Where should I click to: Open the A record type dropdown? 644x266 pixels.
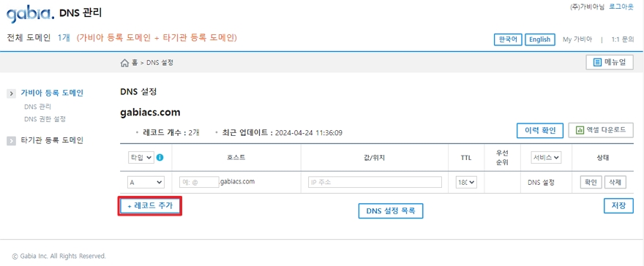(x=146, y=183)
